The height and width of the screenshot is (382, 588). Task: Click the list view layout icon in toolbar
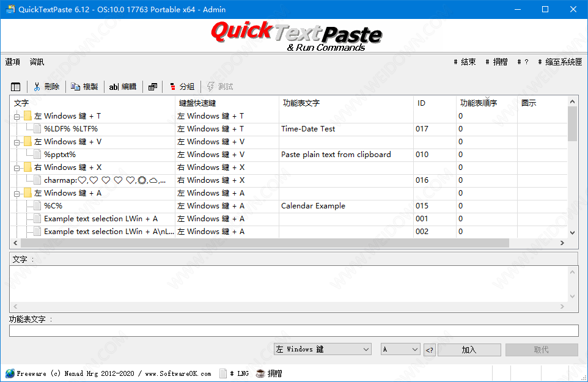coord(16,87)
